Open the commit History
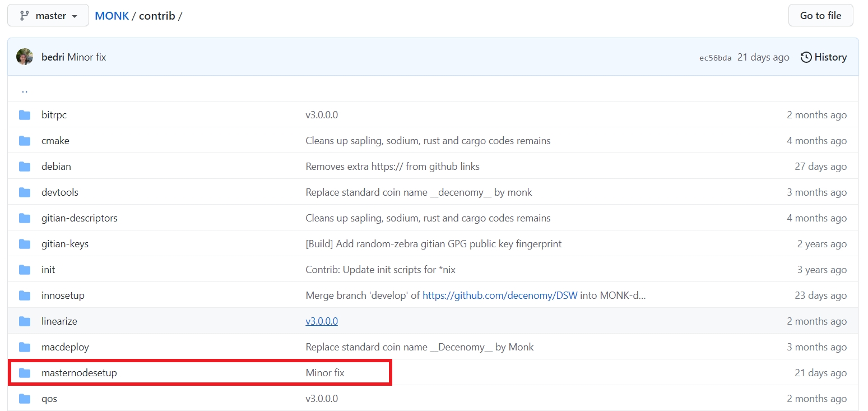 pos(824,57)
